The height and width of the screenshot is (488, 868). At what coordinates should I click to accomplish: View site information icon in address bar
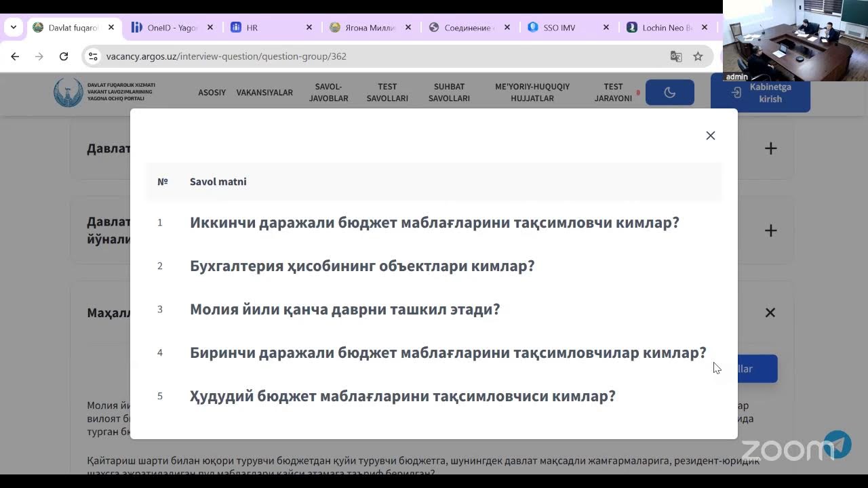(x=93, y=56)
